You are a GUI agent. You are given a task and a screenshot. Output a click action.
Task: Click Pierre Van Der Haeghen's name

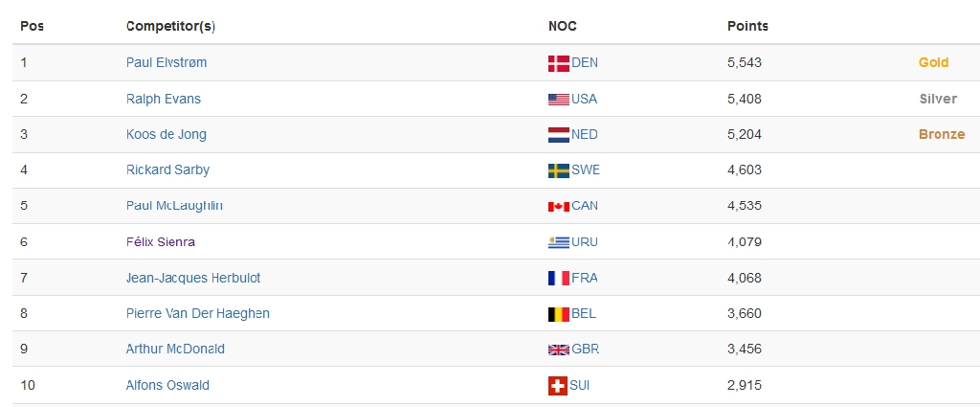(x=197, y=313)
